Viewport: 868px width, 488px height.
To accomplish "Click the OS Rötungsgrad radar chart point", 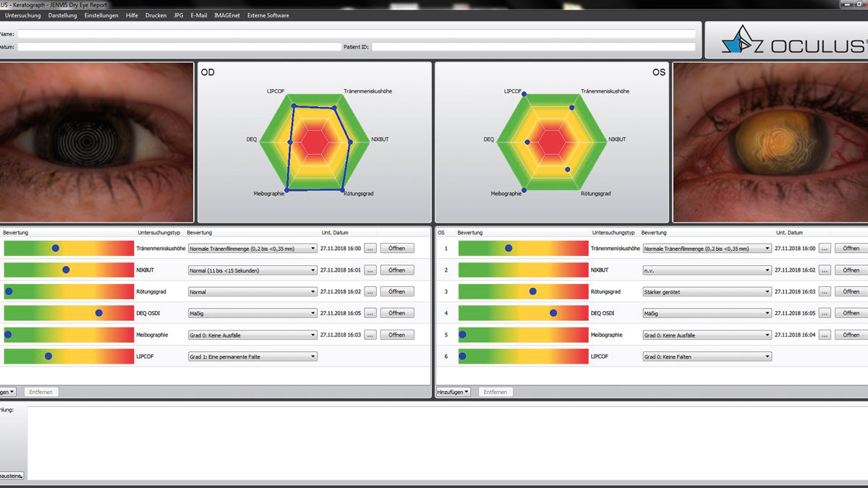I will click(567, 169).
